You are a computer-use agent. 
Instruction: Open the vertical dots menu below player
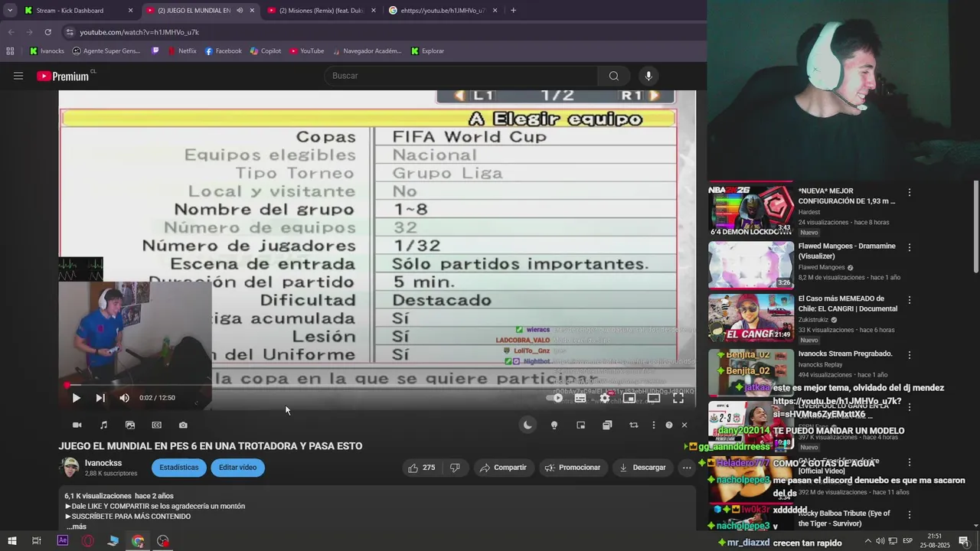point(653,425)
